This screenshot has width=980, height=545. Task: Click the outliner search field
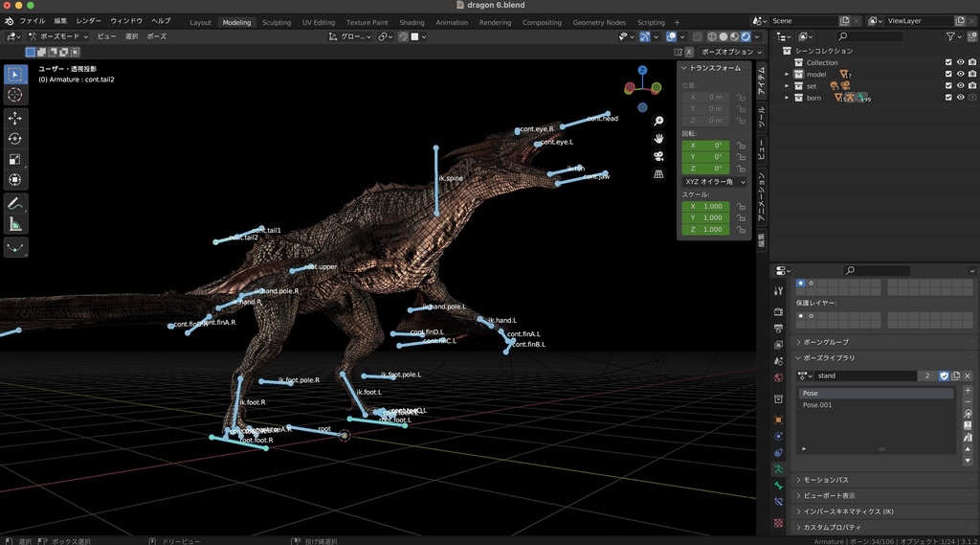coord(869,37)
